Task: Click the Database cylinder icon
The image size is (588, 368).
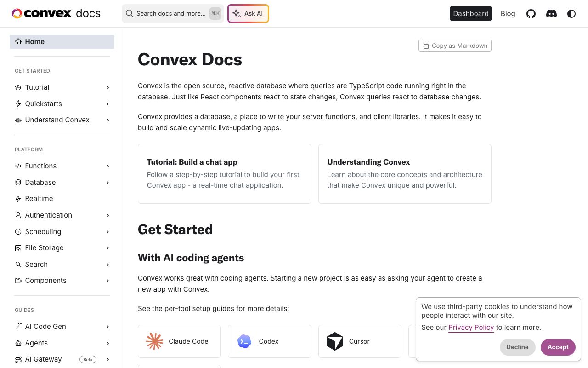Action: click(x=18, y=183)
